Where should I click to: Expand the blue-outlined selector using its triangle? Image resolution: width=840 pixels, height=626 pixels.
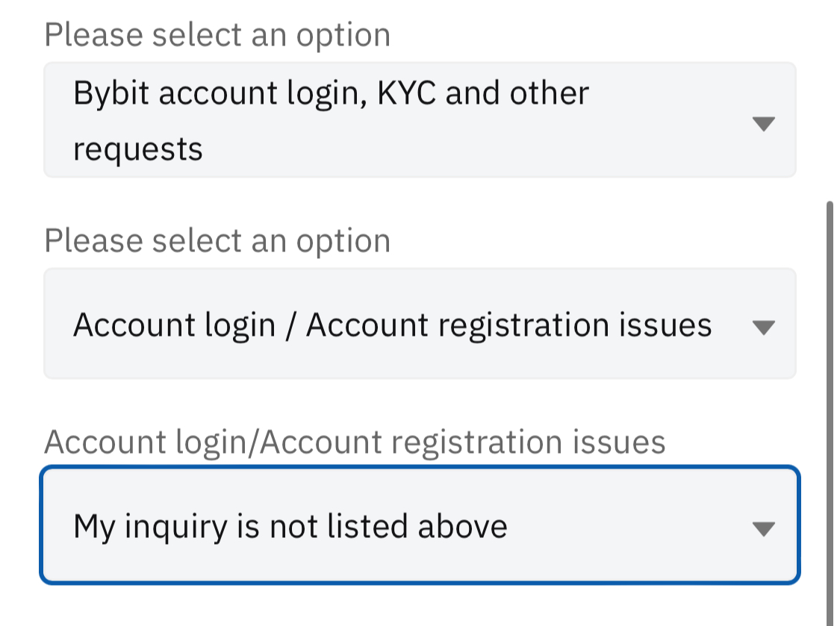click(x=762, y=529)
